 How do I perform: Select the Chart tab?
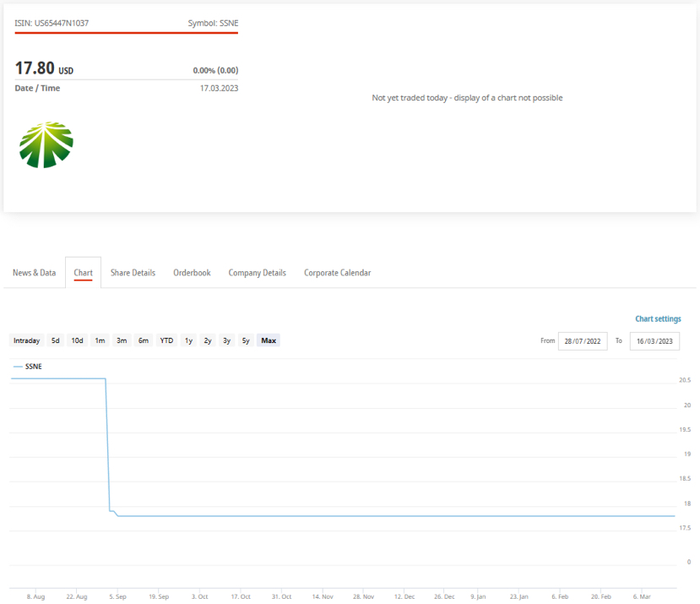click(83, 273)
